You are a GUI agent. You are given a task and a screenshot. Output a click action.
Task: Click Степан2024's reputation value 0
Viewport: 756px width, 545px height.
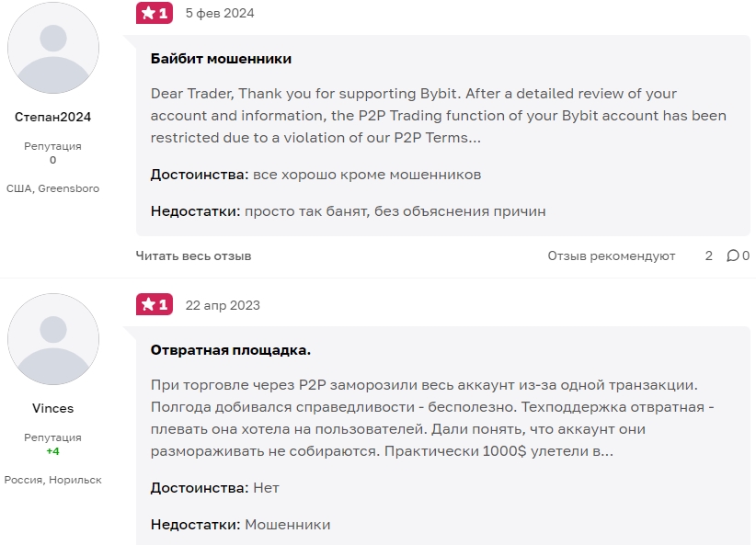(x=53, y=160)
